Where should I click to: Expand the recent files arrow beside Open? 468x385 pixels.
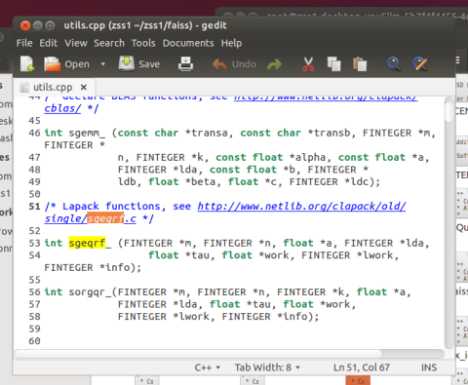point(103,64)
